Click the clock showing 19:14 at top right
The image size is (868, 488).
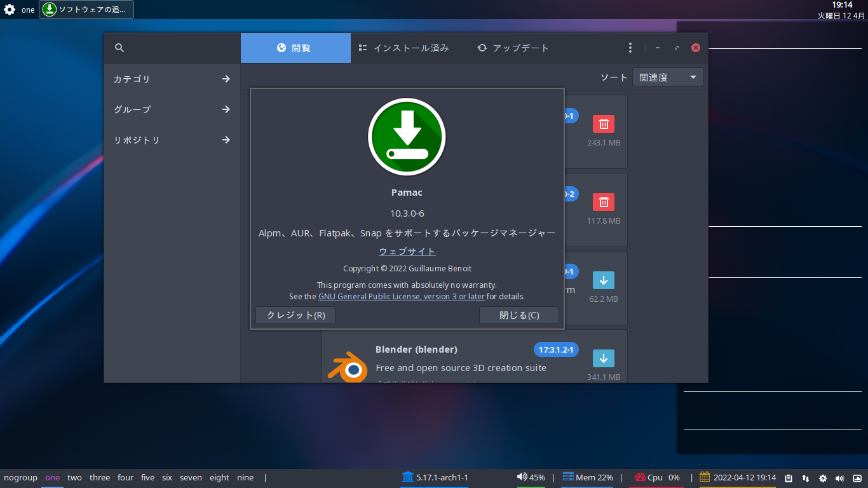coord(842,5)
